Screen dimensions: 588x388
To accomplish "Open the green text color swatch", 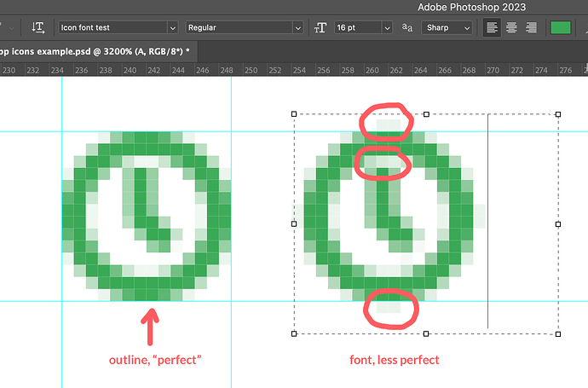I will point(560,27).
